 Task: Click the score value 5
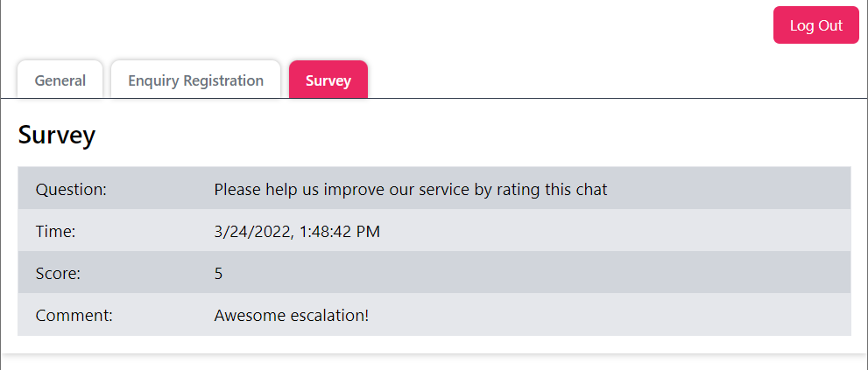[218, 274]
